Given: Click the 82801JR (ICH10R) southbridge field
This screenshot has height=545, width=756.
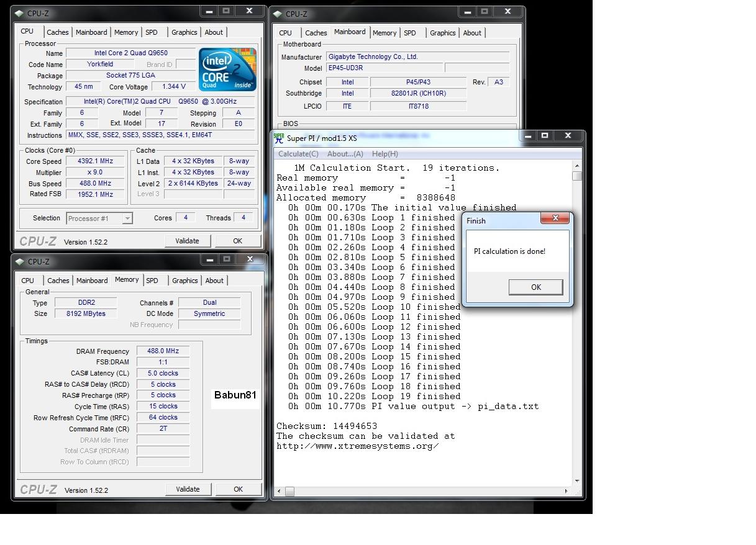Looking at the screenshot, I should point(418,93).
